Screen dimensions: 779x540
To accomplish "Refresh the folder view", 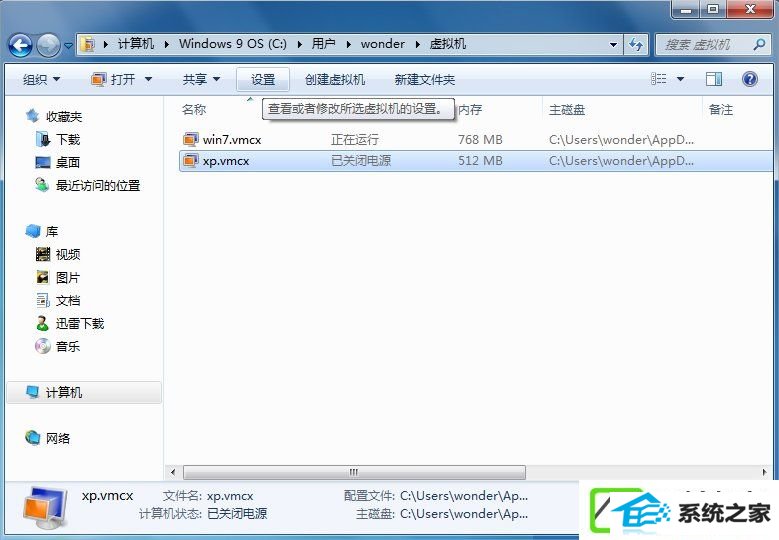I will [635, 45].
